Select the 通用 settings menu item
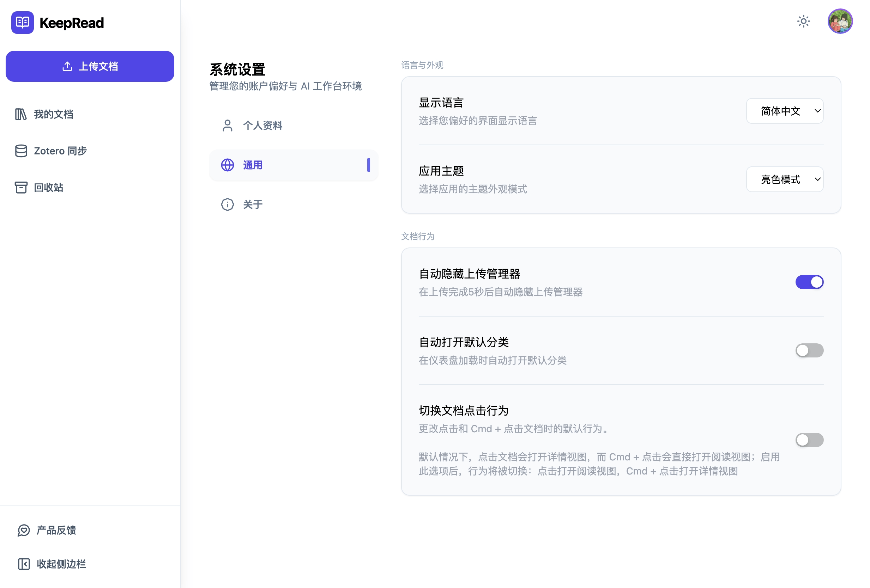870x588 pixels. pyautogui.click(x=252, y=165)
